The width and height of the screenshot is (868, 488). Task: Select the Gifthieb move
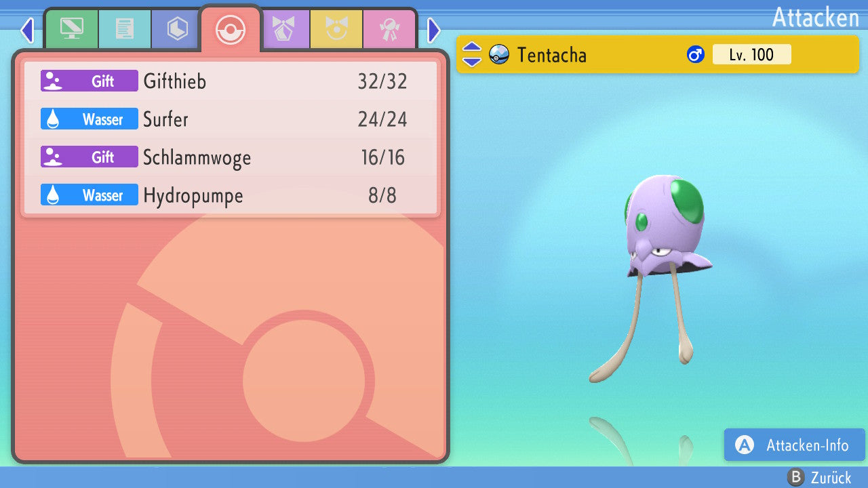(x=231, y=81)
